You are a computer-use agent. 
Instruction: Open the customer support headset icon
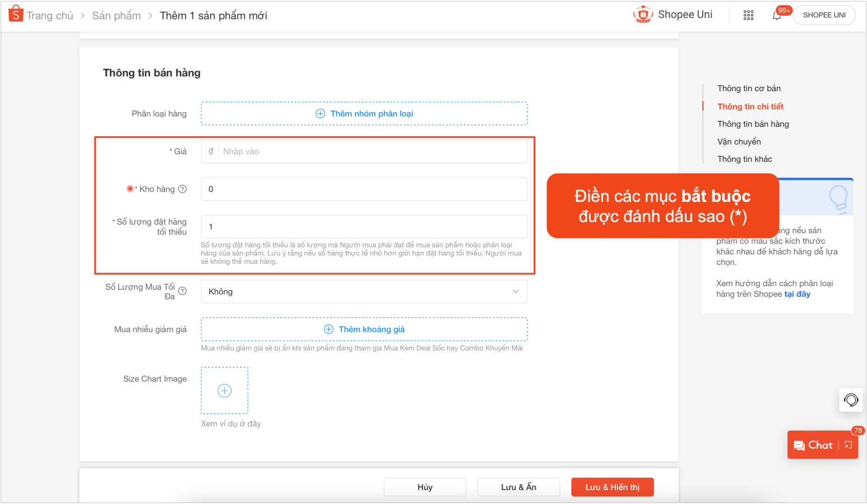(x=851, y=400)
